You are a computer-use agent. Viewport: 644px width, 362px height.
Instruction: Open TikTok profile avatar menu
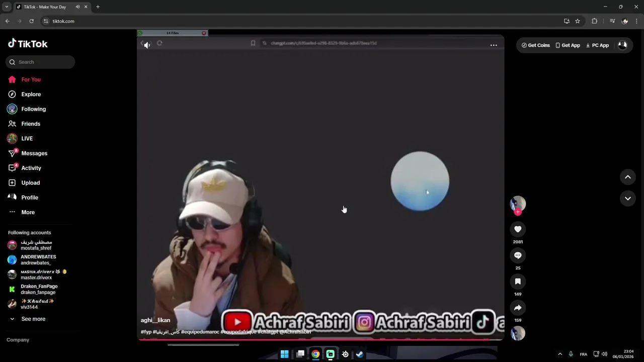pyautogui.click(x=622, y=45)
